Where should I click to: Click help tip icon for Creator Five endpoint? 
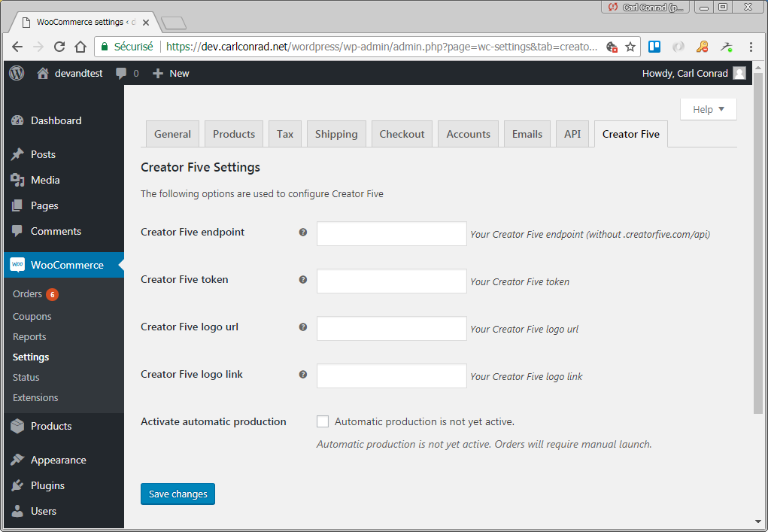303,233
